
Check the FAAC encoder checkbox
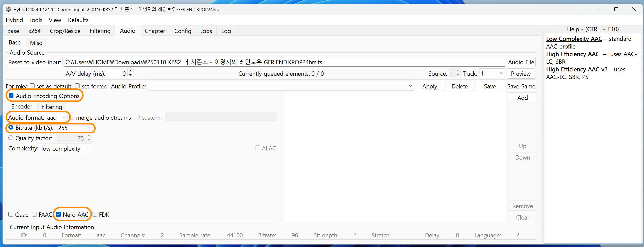pos(35,214)
